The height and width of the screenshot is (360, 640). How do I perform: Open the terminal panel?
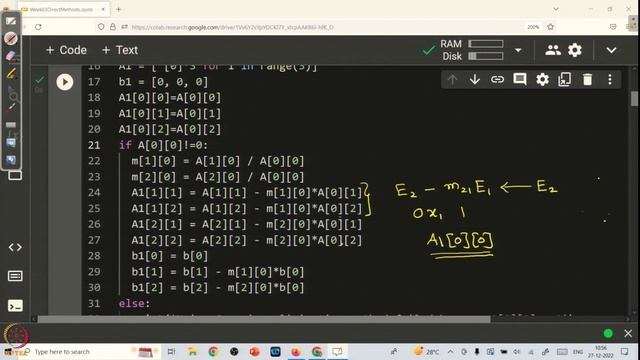pos(15,306)
